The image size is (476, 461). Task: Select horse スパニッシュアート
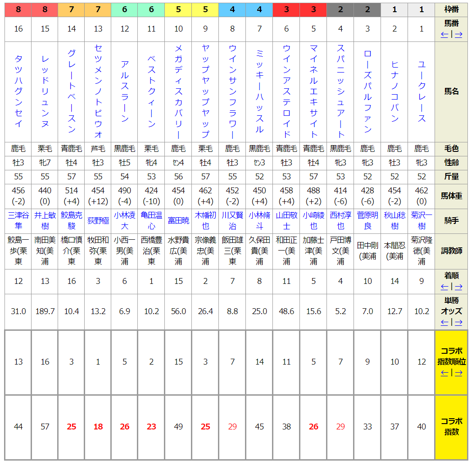340,91
